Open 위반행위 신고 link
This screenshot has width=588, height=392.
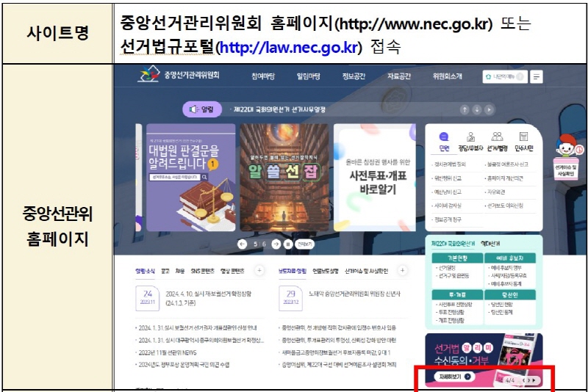447,178
